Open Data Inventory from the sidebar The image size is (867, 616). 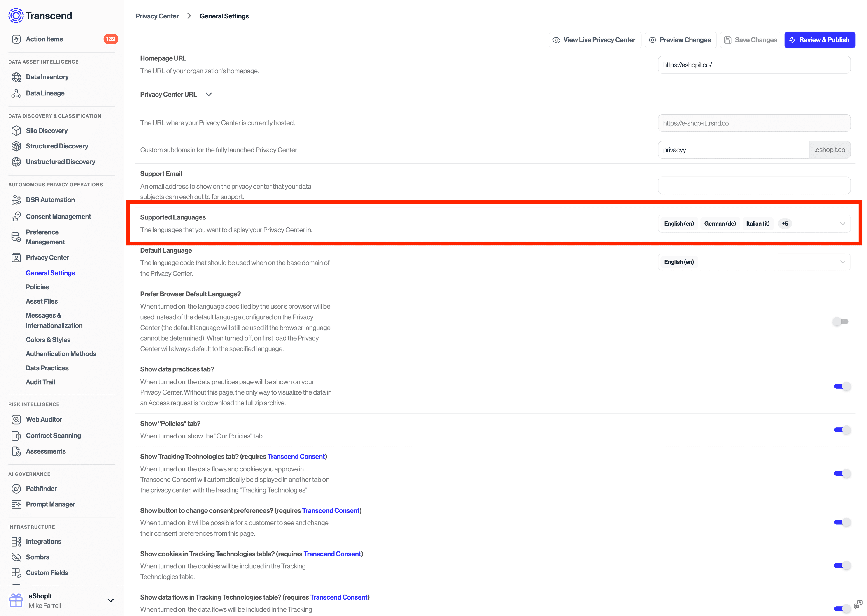tap(47, 77)
